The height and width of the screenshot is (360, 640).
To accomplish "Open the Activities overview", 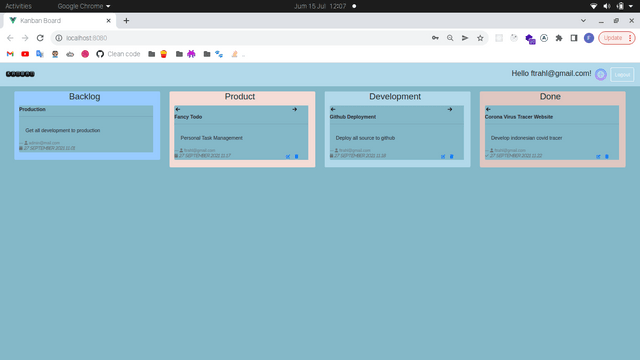I will (18, 6).
